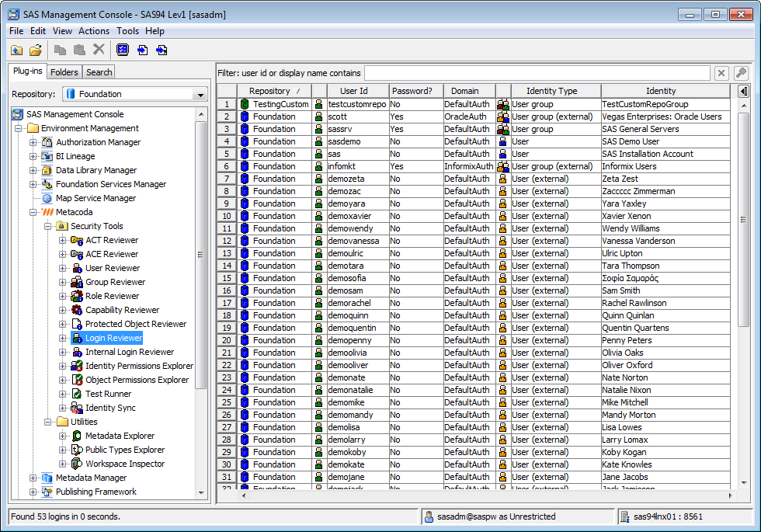
Task: Open the Repository Foundation dropdown
Action: pos(200,94)
